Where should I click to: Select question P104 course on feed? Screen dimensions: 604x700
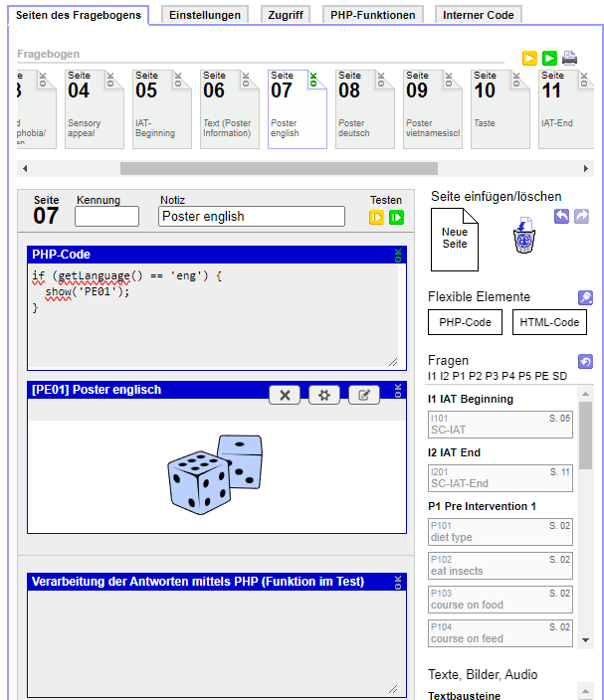501,633
